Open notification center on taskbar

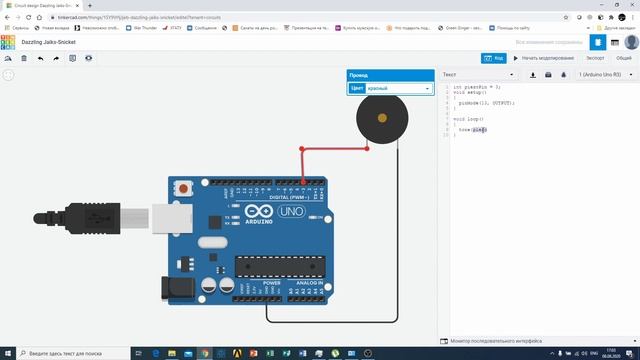[629, 353]
